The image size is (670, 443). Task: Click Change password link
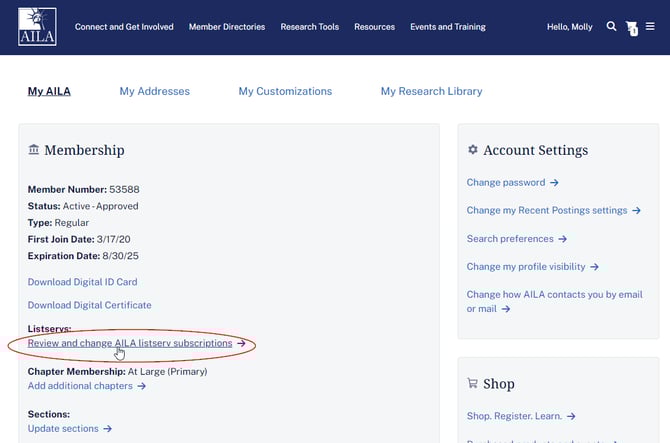click(x=506, y=182)
